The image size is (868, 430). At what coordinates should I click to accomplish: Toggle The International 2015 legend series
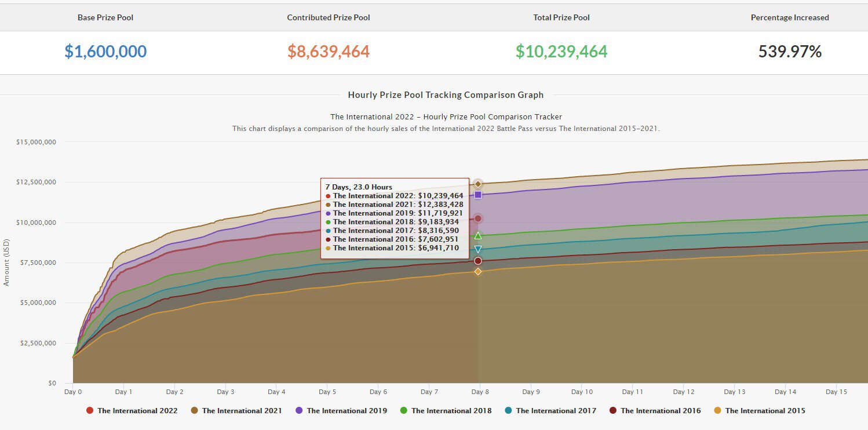(760, 410)
